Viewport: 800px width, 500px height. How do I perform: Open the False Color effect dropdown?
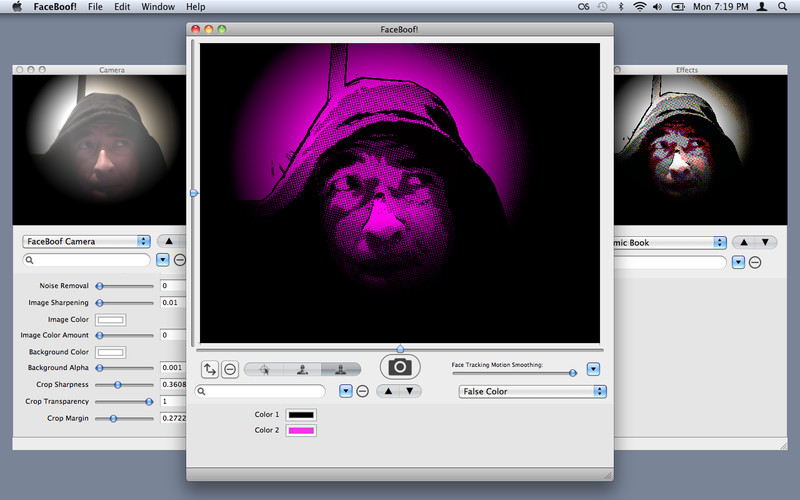pyautogui.click(x=532, y=391)
